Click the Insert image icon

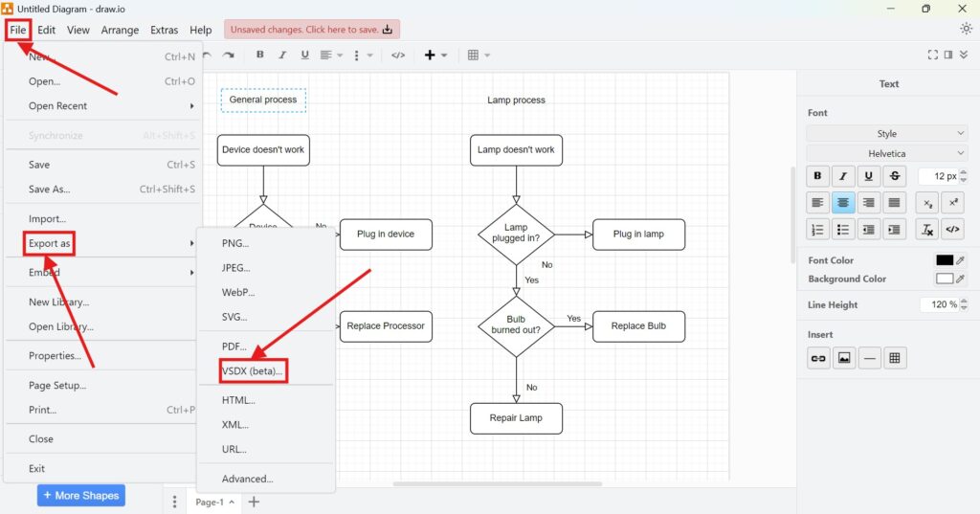click(843, 358)
